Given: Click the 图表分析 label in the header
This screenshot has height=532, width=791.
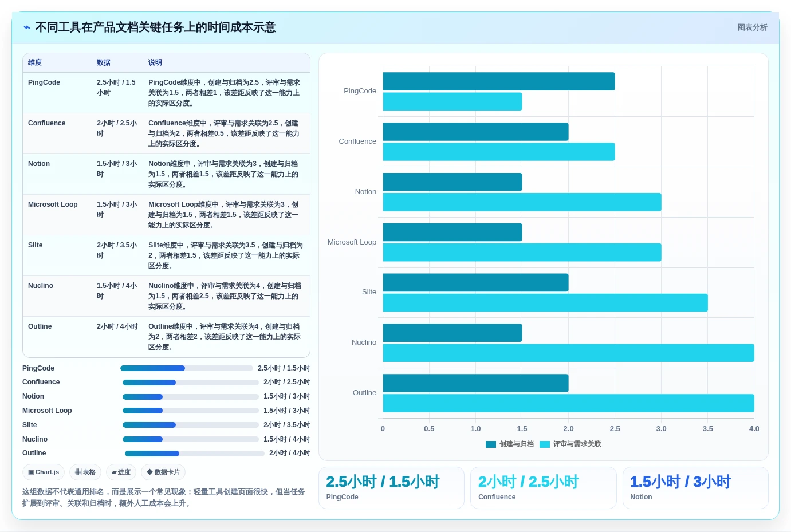Looking at the screenshot, I should pyautogui.click(x=752, y=27).
